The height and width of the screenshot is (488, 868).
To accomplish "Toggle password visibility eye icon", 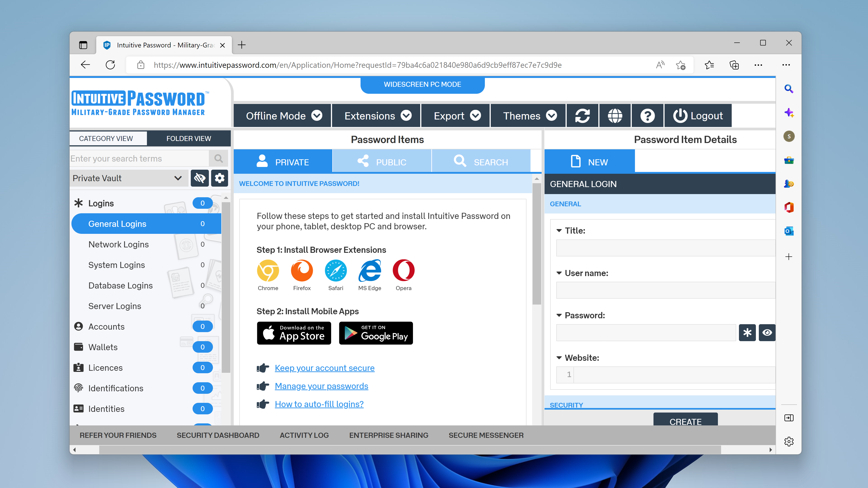I will click(767, 332).
